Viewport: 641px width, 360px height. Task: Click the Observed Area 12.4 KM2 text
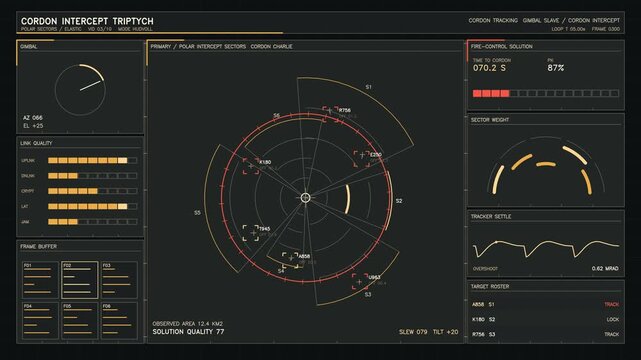coord(188,323)
